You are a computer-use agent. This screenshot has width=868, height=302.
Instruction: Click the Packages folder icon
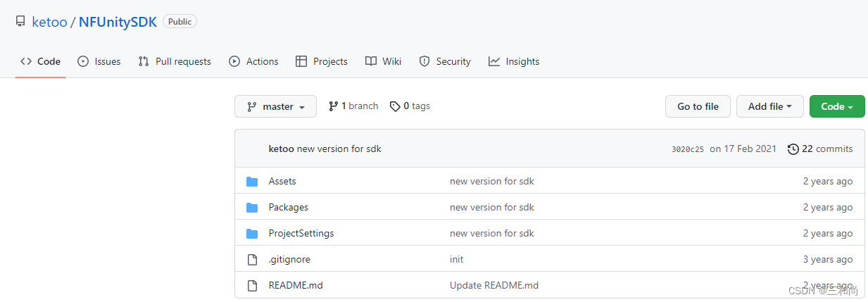(x=252, y=208)
